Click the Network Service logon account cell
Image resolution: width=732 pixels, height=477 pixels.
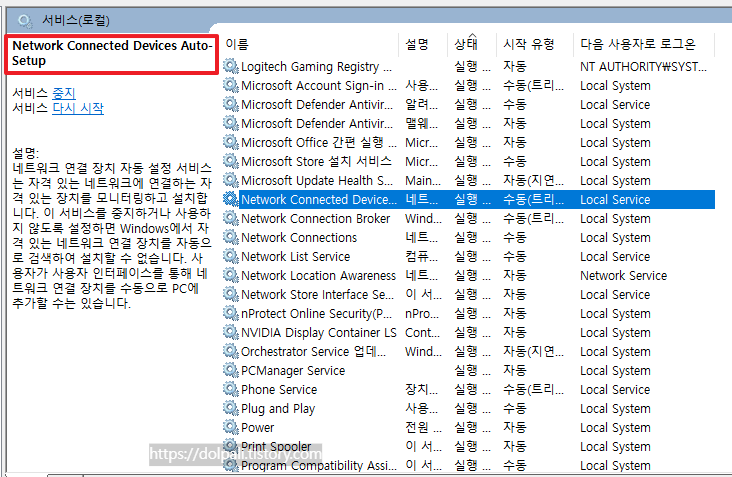pyautogui.click(x=623, y=276)
